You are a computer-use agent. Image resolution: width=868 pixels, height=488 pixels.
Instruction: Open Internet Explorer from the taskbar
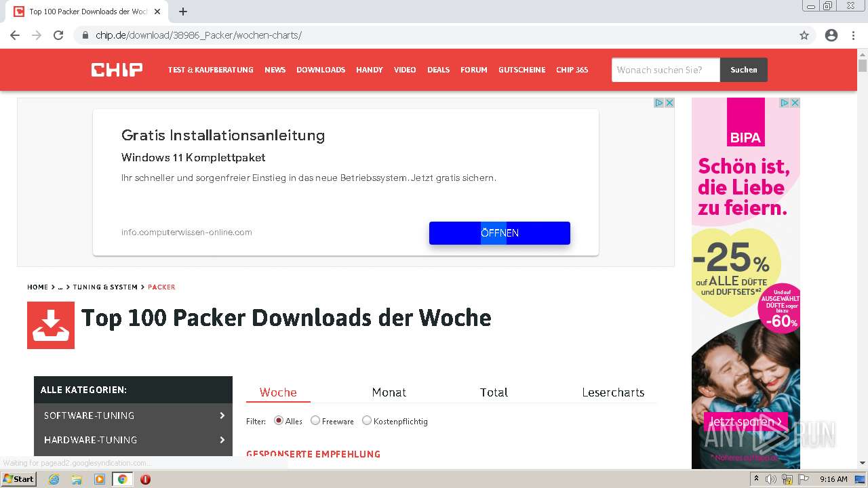pyautogui.click(x=54, y=479)
